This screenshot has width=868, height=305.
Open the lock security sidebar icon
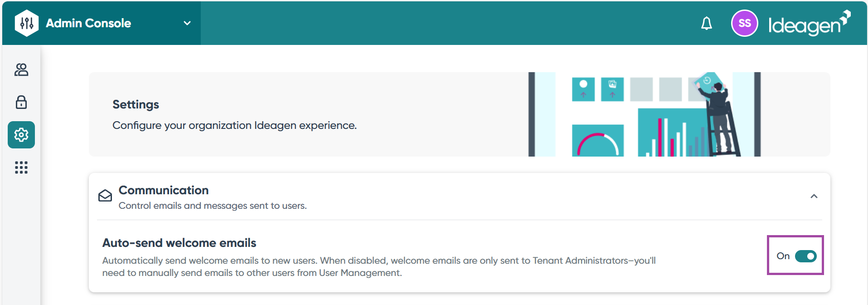coord(21,102)
